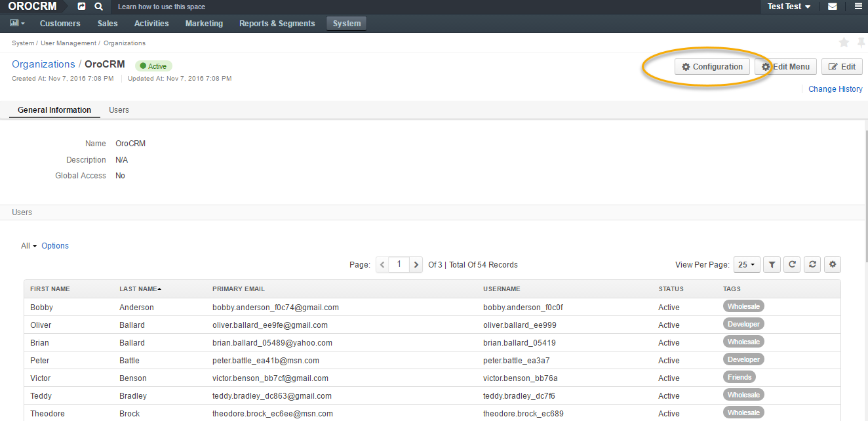Screen dimensions: 868x421
Task: Open the dashboards chart icon menu
Action: [18, 23]
